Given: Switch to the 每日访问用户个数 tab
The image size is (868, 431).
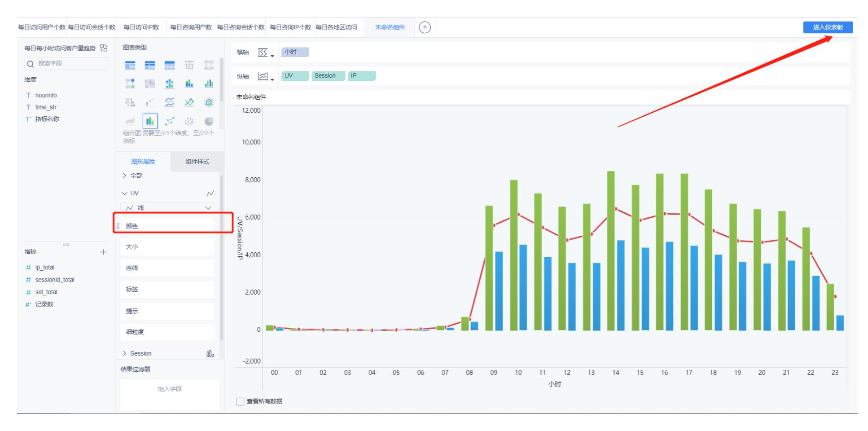Looking at the screenshot, I should coord(42,27).
